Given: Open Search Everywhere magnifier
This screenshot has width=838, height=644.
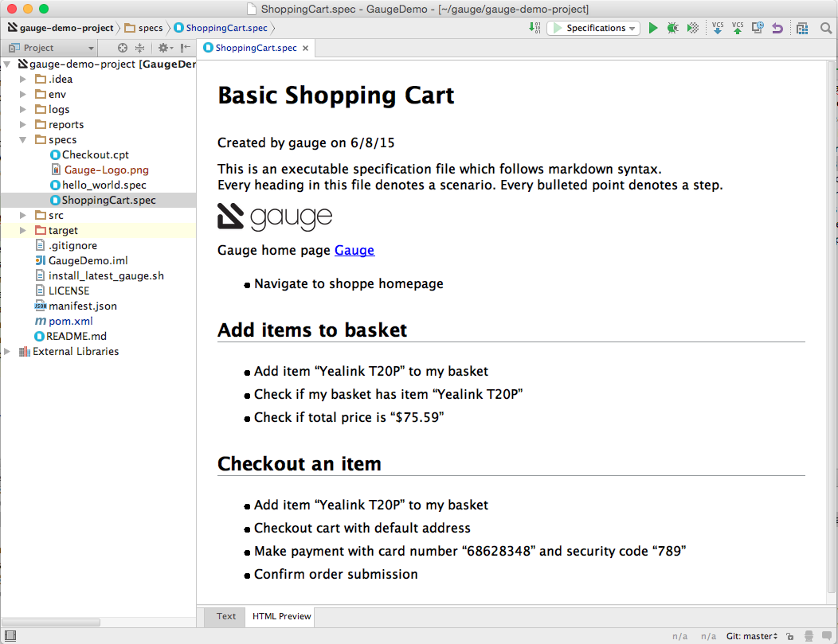Looking at the screenshot, I should point(826,28).
